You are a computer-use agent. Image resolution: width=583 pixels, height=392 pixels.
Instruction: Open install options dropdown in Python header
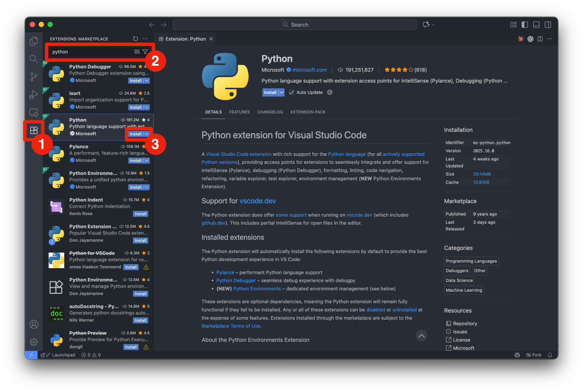pos(281,92)
